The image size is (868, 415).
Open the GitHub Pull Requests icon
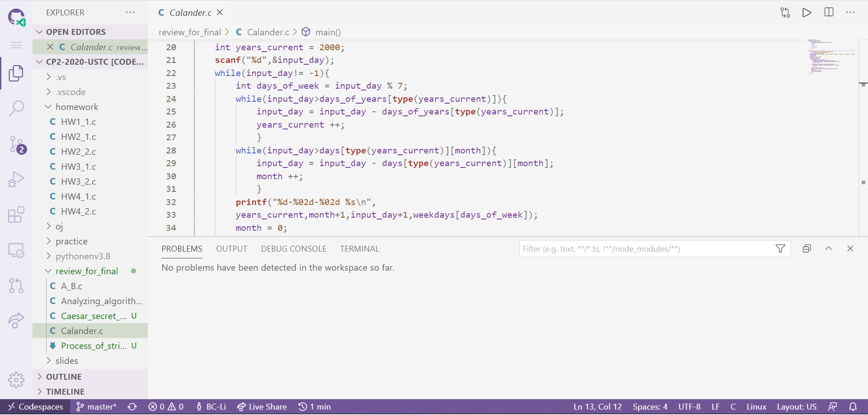pos(16,286)
